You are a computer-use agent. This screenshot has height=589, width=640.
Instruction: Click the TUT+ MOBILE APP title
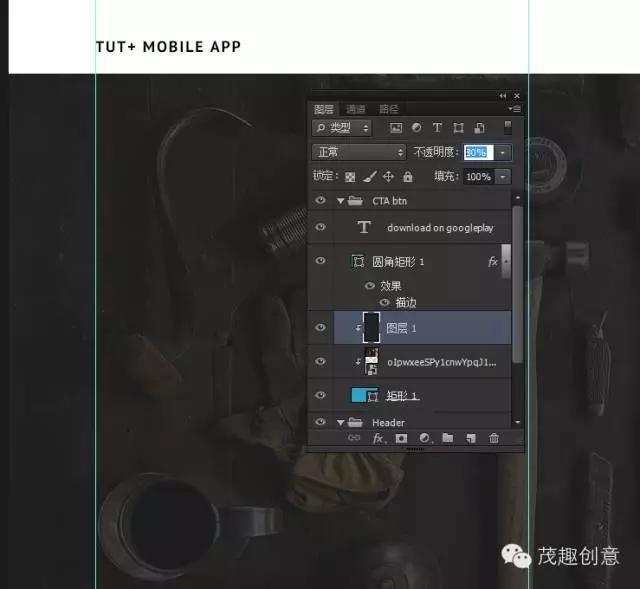(168, 47)
